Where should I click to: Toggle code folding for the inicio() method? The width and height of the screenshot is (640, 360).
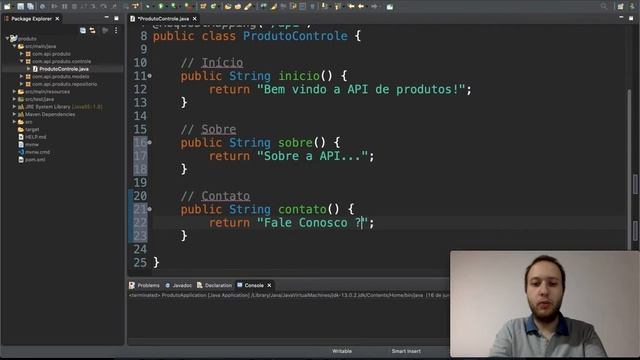coord(150,76)
